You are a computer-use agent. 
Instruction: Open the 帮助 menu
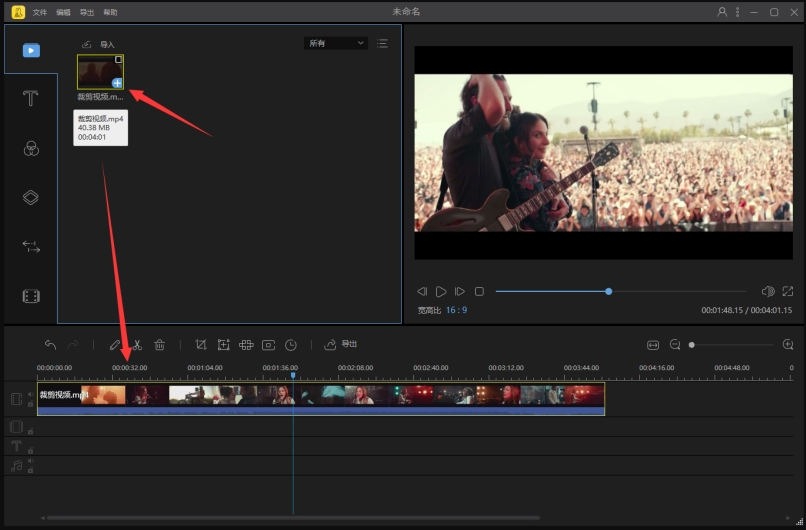[110, 12]
